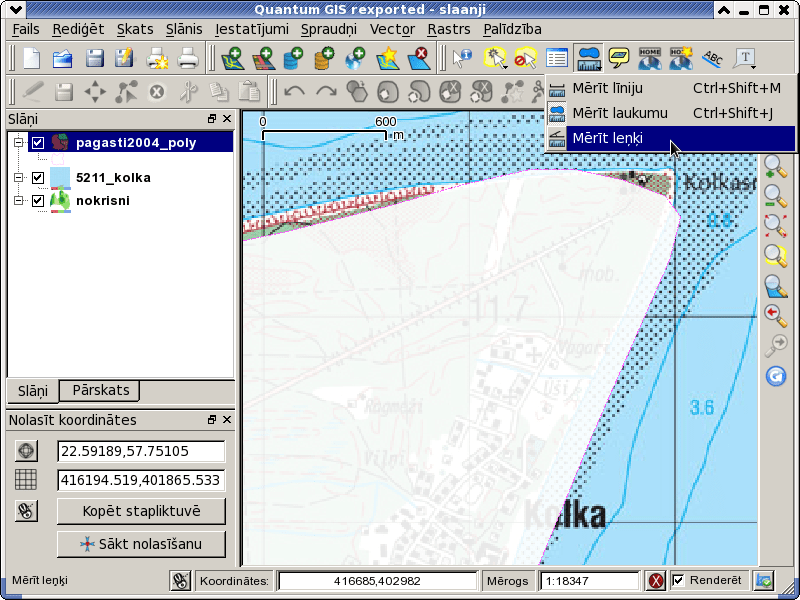Screen dimensions: 800x600
Task: Select the Text Annotation T tool
Action: coord(742,58)
